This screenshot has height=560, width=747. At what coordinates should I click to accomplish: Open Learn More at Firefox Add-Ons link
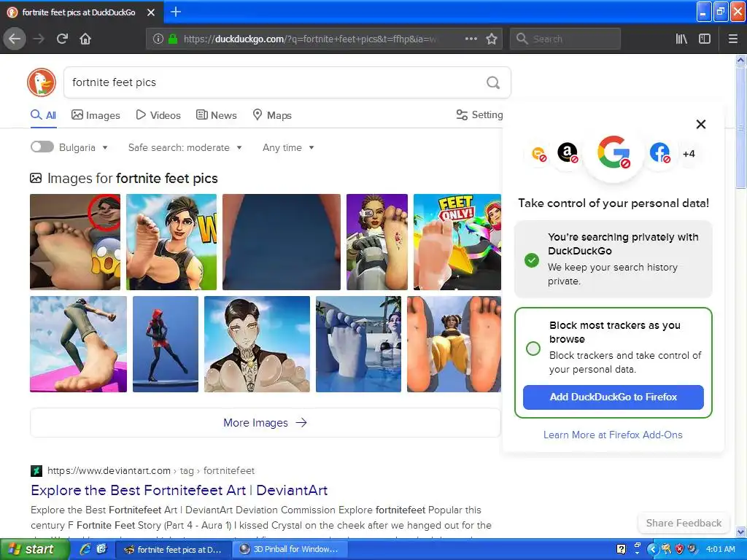click(613, 435)
